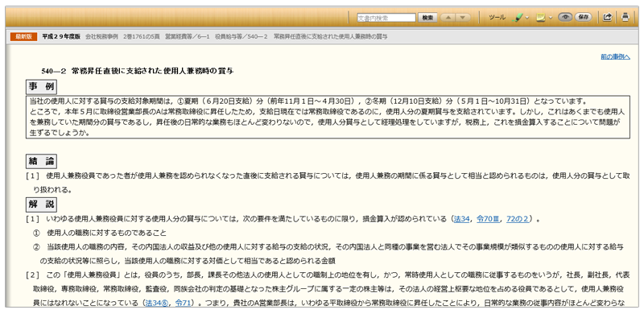Image resolution: width=644 pixels, height=314 pixels.
Task: Click the ツール toolbar label
Action: pyautogui.click(x=497, y=18)
